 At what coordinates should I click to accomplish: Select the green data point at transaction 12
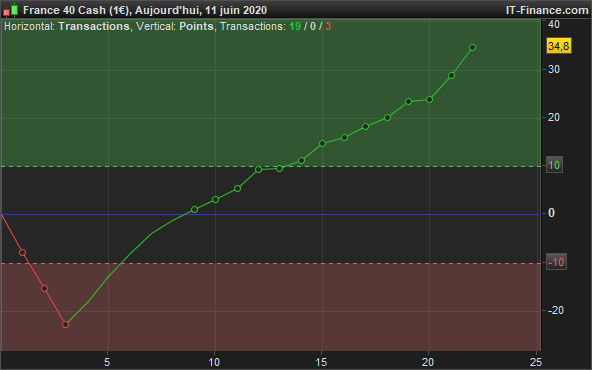(259, 170)
